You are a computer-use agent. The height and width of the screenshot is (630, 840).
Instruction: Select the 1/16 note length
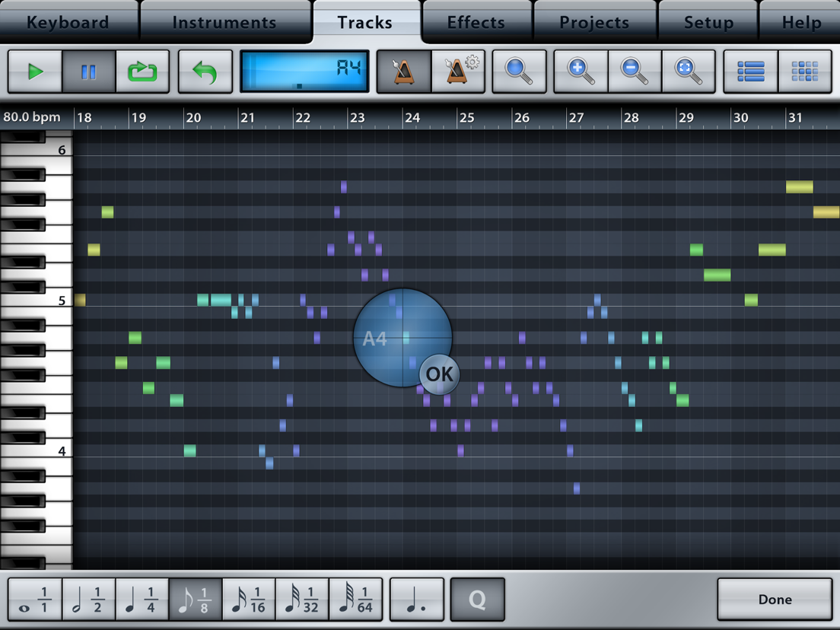pos(249,600)
